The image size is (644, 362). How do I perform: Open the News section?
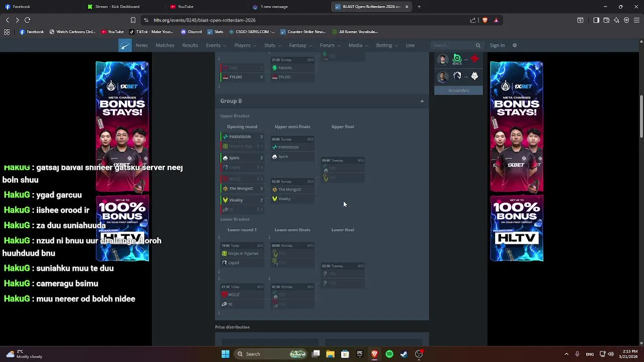(x=141, y=45)
